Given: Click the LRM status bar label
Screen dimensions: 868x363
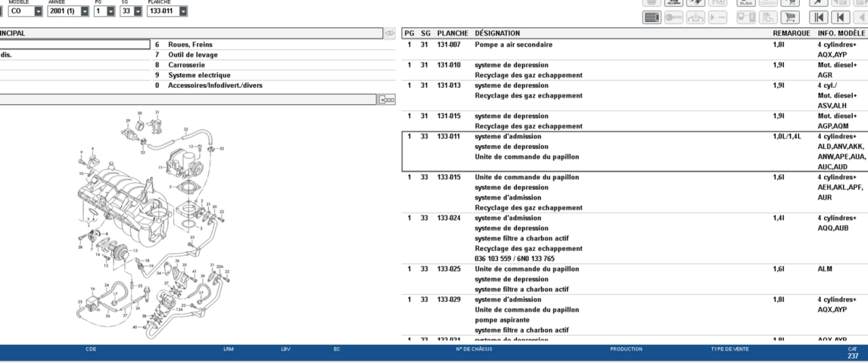Looking at the screenshot, I should point(228,349).
